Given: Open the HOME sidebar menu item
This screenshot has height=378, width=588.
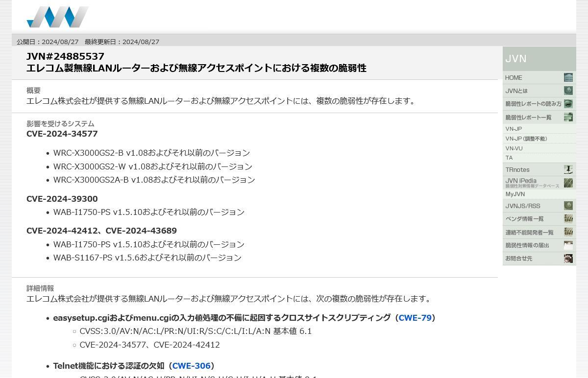Looking at the screenshot, I should (539, 77).
